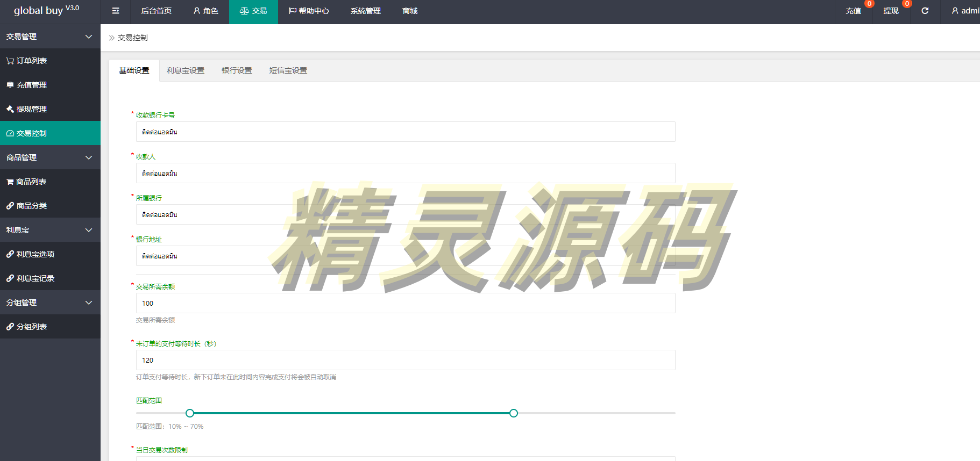The width and height of the screenshot is (980, 461).
Task: Click the refresh icon in top bar
Action: pos(925,11)
